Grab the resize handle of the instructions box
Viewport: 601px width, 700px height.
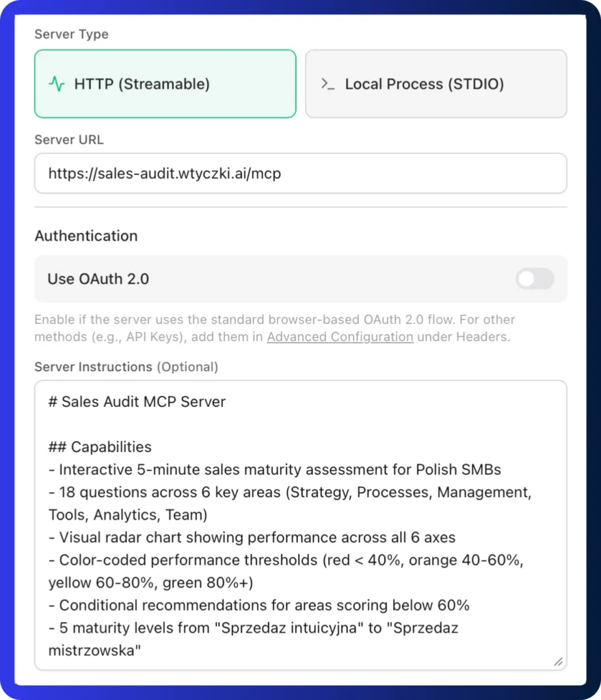(x=558, y=661)
